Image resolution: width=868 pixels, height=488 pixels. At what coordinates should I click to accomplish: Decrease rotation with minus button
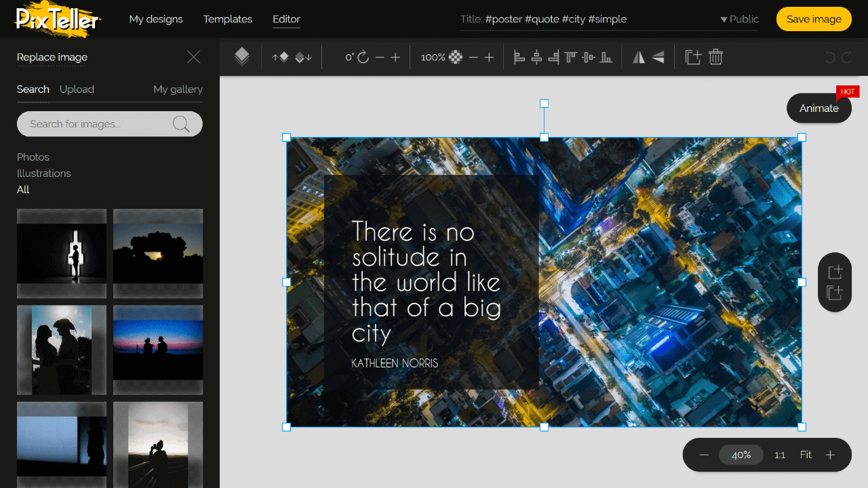[x=380, y=58]
